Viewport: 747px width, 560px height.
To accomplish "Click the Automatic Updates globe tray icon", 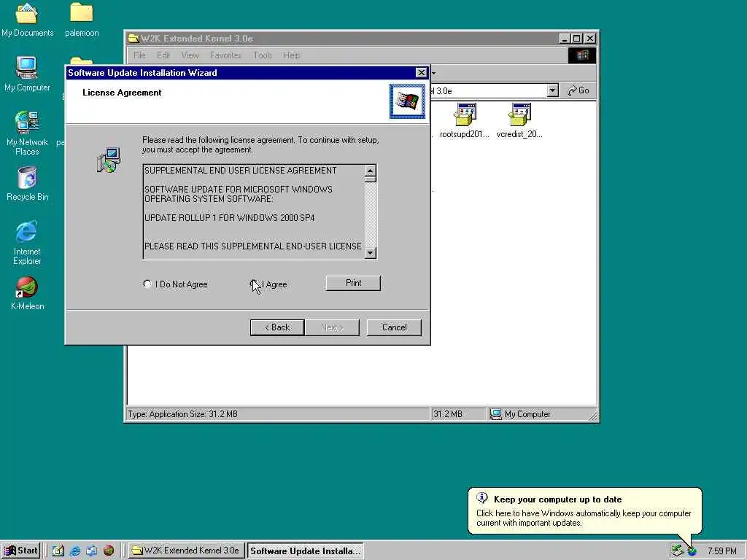I will (692, 551).
